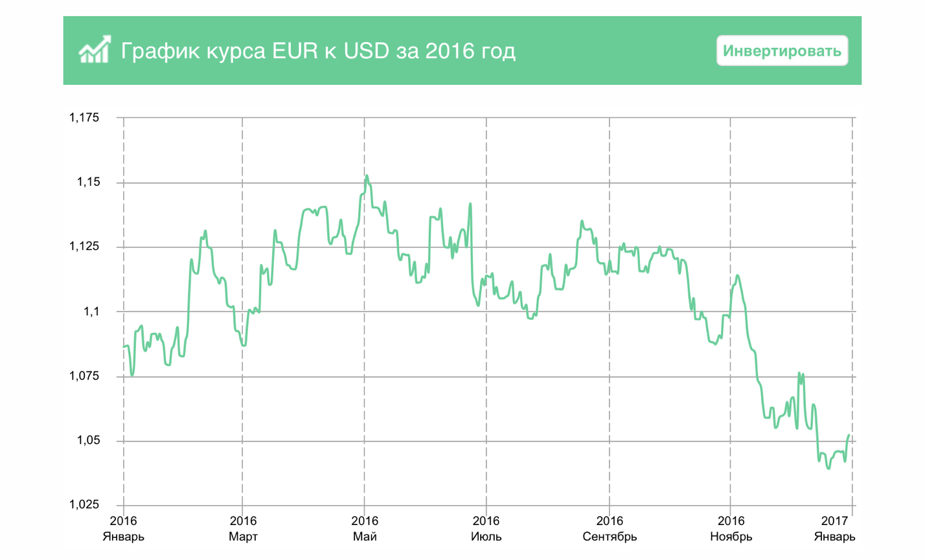Click the 1,05 y-axis label
The image size is (925, 560).
tap(88, 441)
